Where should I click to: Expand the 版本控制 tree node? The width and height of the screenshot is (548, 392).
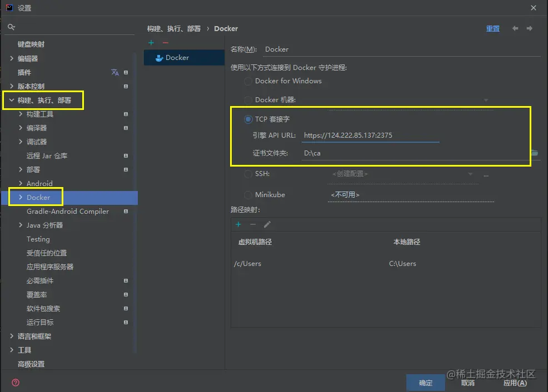[x=12, y=86]
